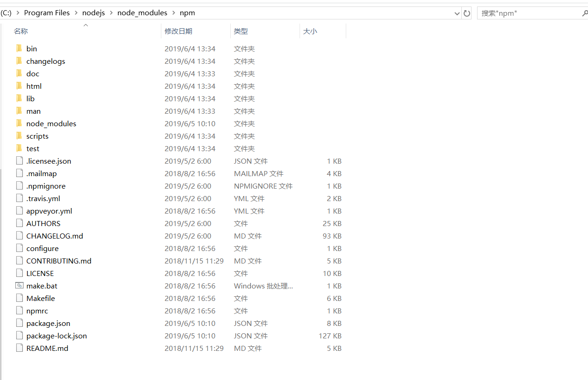
Task: Select the .mailmap file icon
Action: [x=19, y=173]
